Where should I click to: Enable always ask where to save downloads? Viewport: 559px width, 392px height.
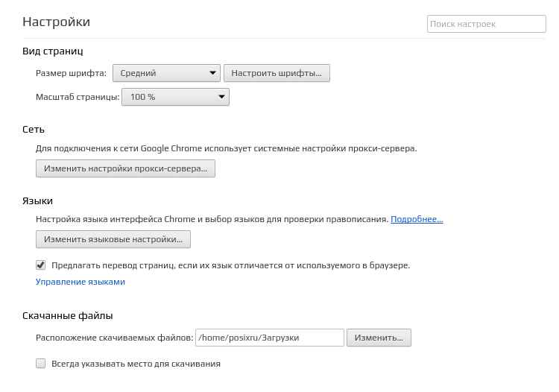click(x=41, y=364)
